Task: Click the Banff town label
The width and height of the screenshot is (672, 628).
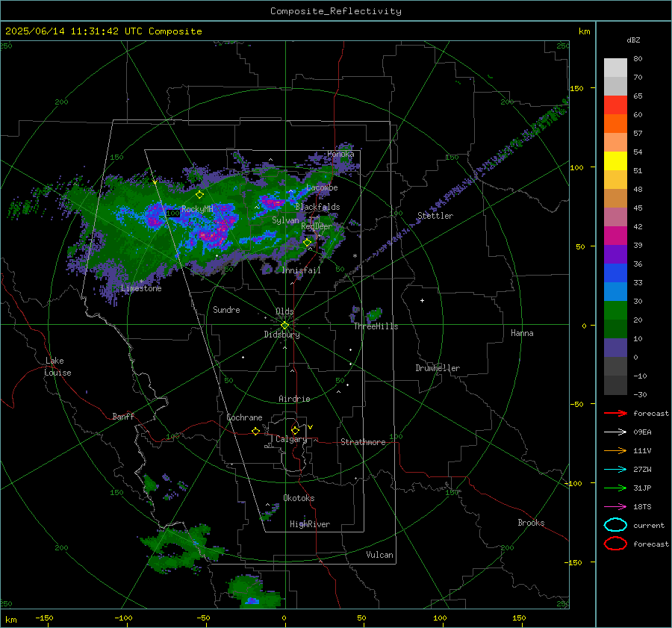Action: tap(123, 416)
